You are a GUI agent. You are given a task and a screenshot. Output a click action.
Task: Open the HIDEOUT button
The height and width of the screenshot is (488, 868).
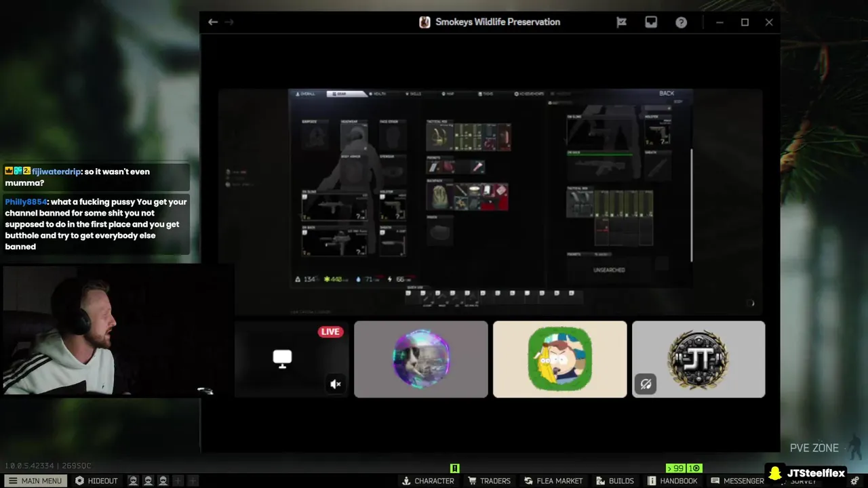tap(96, 481)
